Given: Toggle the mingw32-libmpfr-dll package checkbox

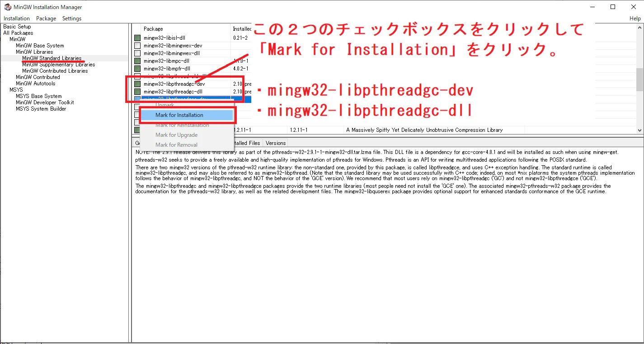Looking at the screenshot, I should tap(137, 69).
